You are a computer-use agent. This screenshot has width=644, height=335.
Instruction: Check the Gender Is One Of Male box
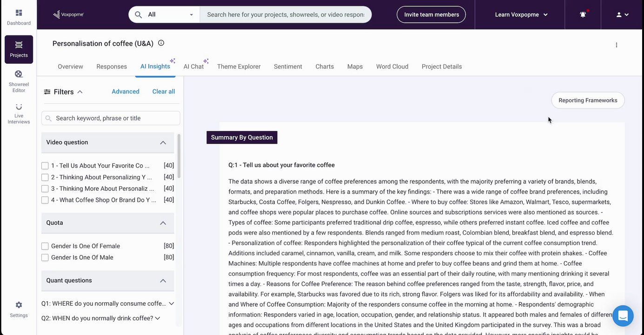45,257
